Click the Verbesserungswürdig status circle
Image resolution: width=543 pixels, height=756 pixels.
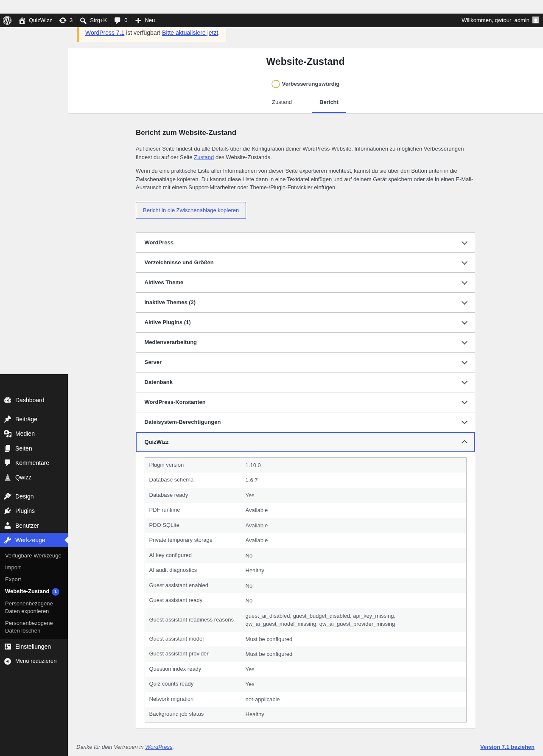coord(276,84)
